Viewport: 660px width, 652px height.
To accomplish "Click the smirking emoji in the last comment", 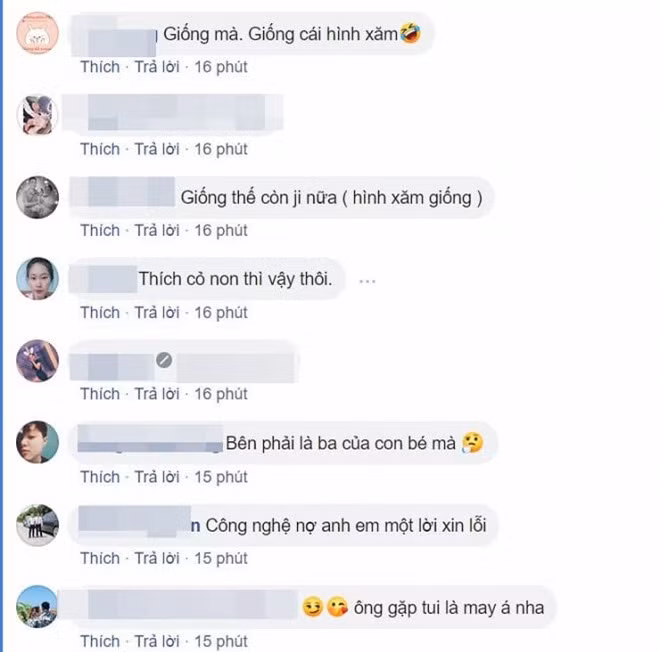I will (312, 607).
